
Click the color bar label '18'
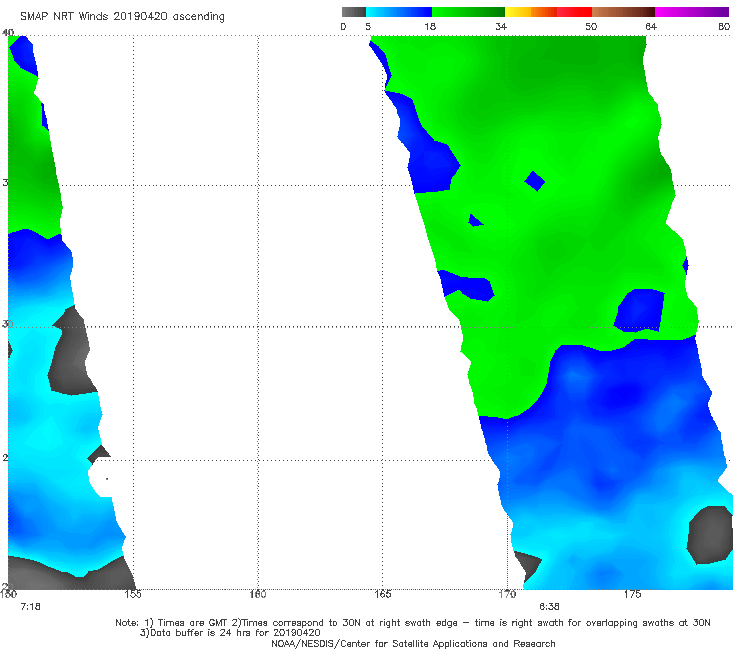[429, 26]
